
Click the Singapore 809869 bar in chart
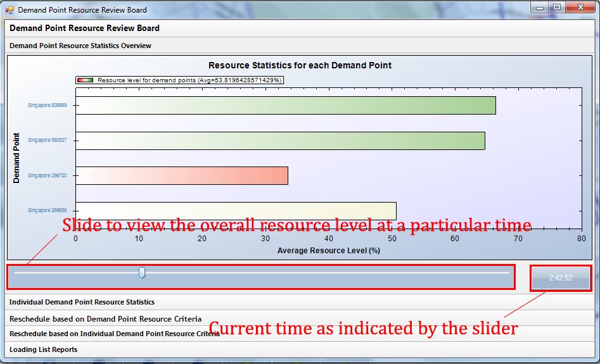(x=286, y=105)
